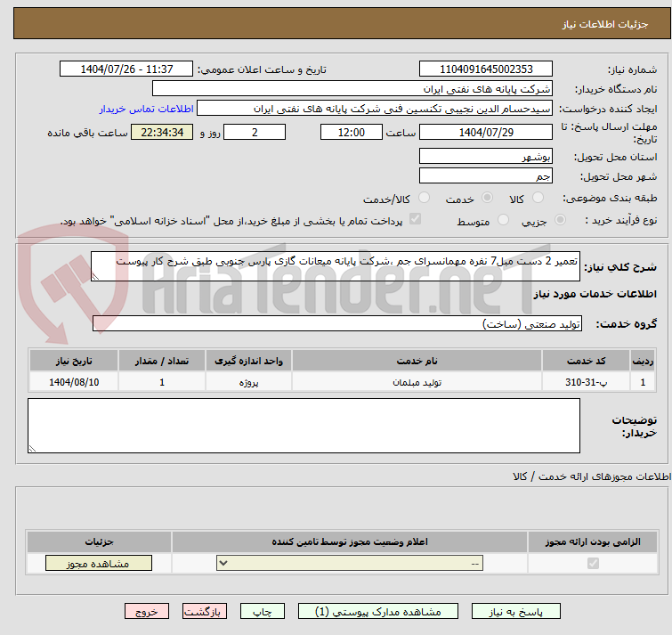The height and width of the screenshot is (635, 672).
Task: Toggle the Islamic treasury payment checkbox
Action: click(x=415, y=220)
